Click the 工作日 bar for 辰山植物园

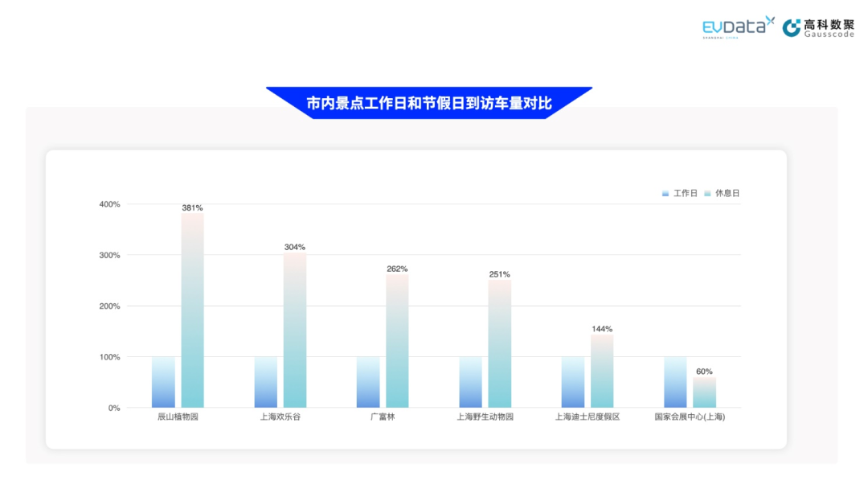tap(163, 382)
